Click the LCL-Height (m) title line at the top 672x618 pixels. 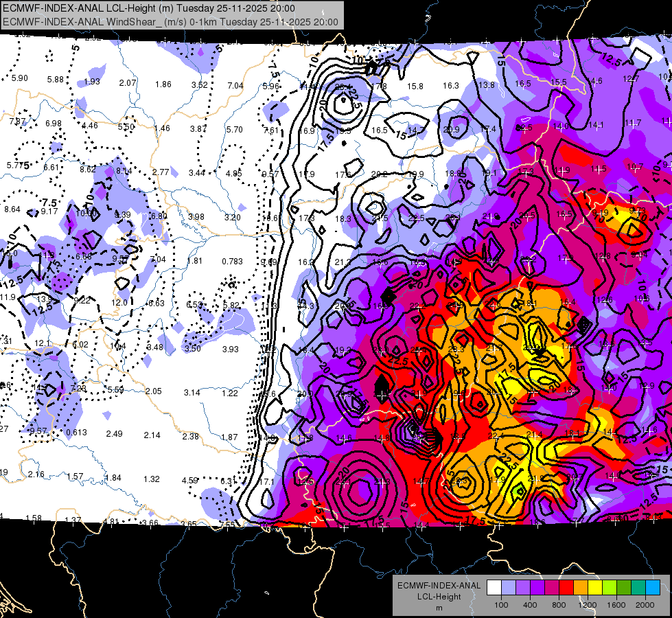[149, 8]
